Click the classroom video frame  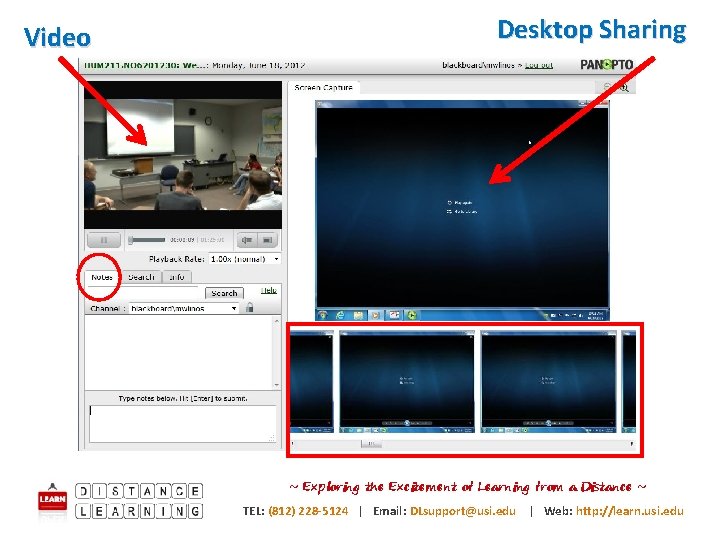tap(183, 155)
